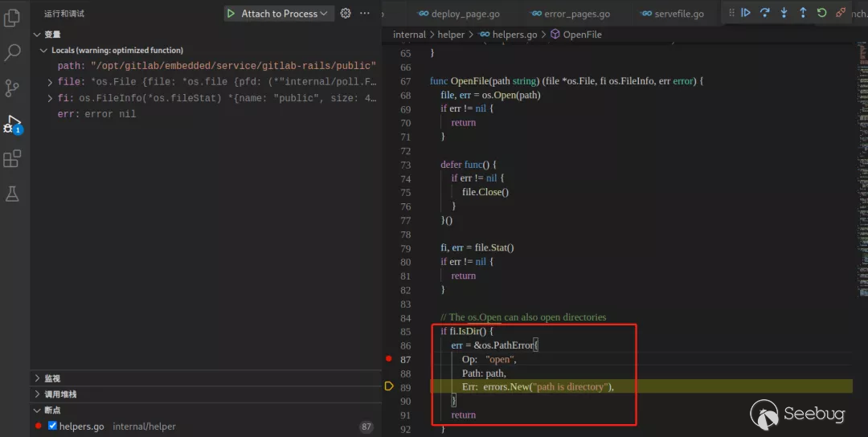
Task: Click the current-line arrow at line 89
Action: (389, 386)
